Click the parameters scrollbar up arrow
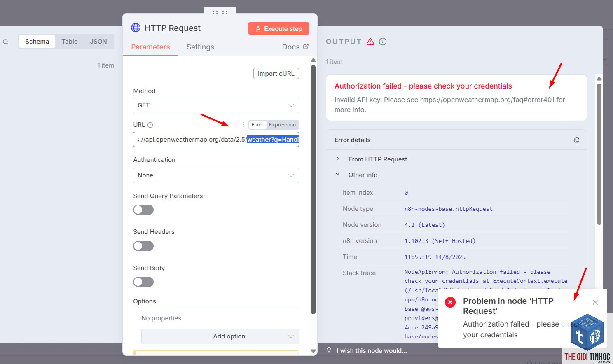 [x=313, y=60]
